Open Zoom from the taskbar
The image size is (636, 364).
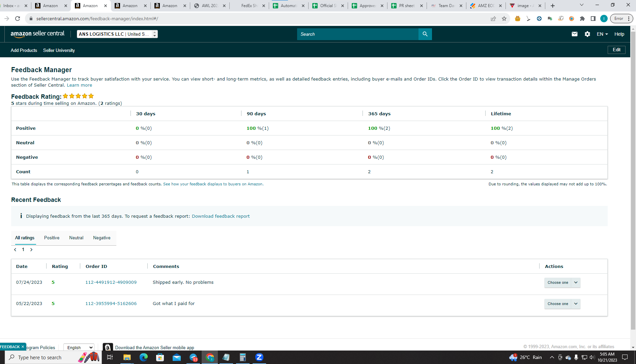259,357
